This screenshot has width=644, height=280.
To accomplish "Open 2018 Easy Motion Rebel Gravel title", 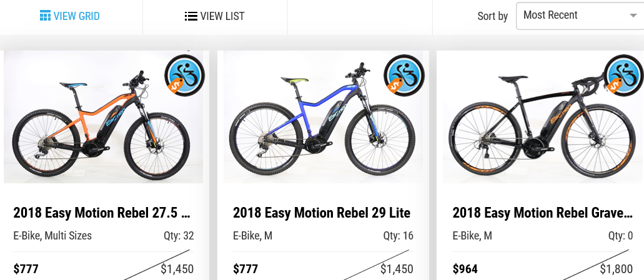I will coord(543,213).
